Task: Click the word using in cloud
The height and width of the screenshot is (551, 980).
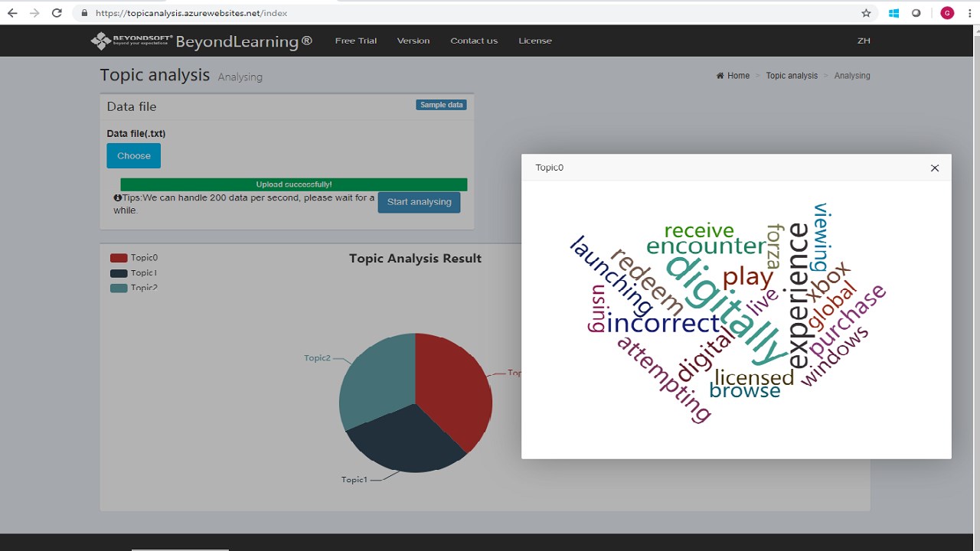Action: pos(599,308)
